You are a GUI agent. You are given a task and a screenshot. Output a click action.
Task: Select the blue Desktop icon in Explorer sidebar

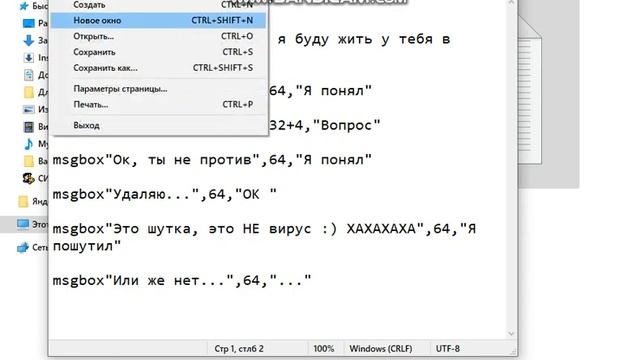click(x=29, y=23)
